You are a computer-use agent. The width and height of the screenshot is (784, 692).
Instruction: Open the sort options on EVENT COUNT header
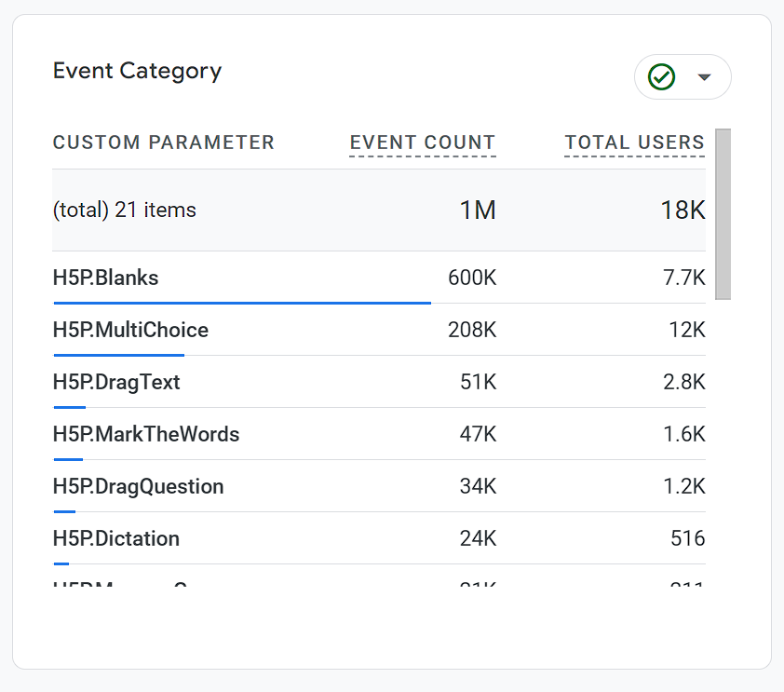422,142
